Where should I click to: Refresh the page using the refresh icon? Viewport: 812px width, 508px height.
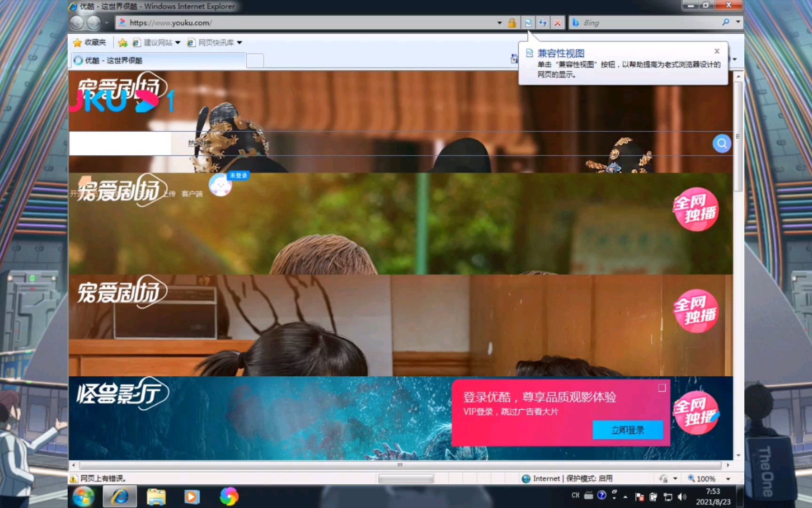[x=543, y=22]
